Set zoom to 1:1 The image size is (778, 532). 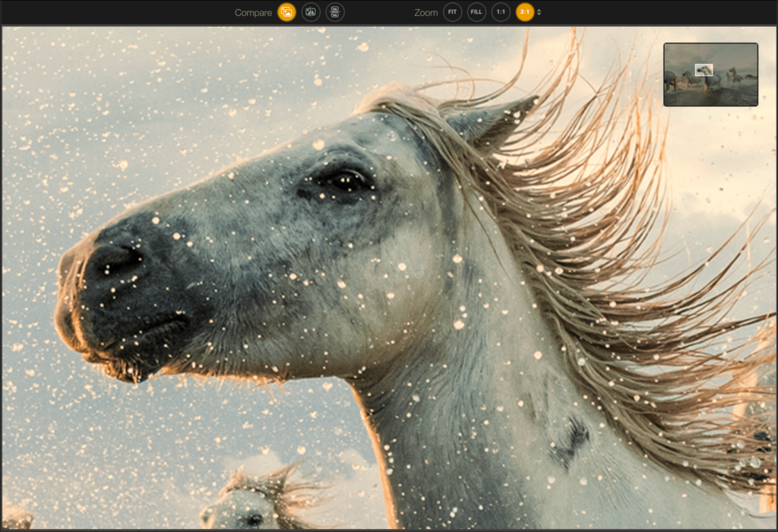point(501,12)
